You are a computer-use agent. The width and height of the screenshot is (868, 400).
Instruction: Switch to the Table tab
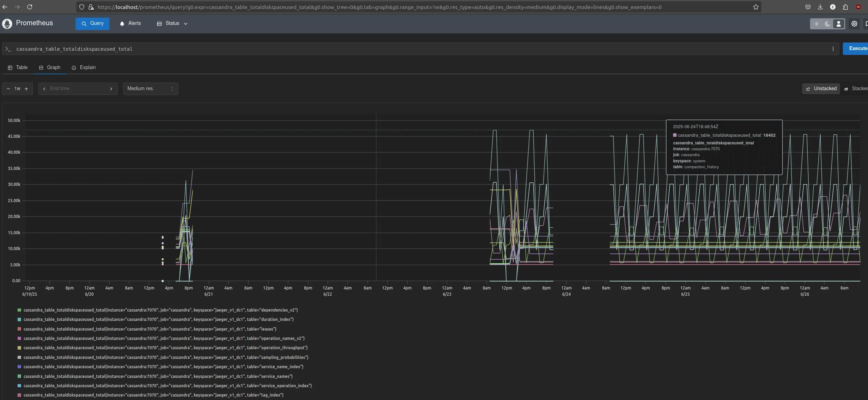tap(18, 67)
